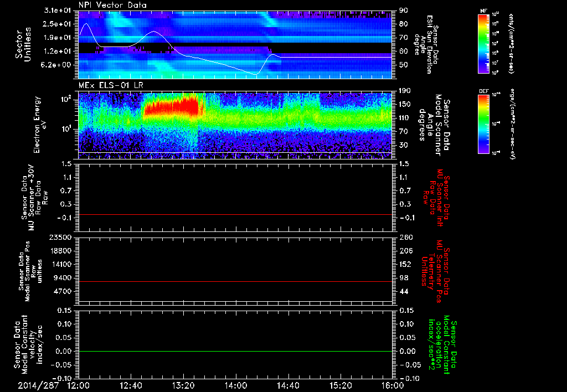
Task: Click the "Electron Energy eV" axis label
Action: (x=40, y=125)
